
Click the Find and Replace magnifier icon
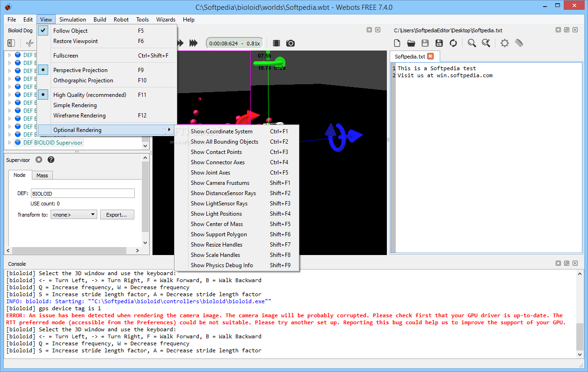click(x=486, y=43)
